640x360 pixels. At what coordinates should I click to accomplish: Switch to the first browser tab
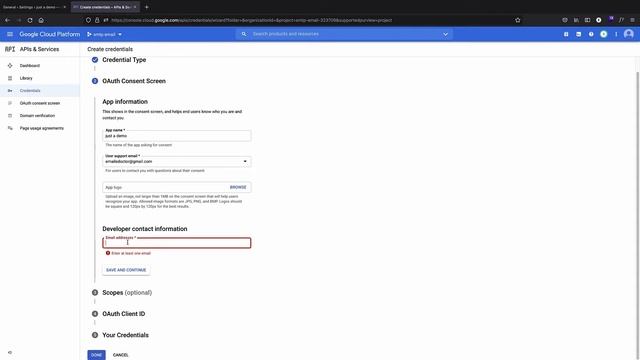coord(35,7)
